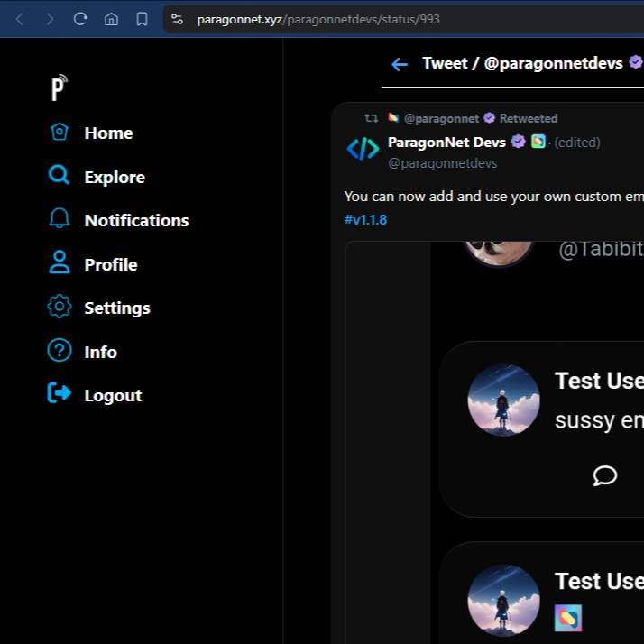Go back using the tweet header arrow
The image size is (644, 644).
pos(400,64)
